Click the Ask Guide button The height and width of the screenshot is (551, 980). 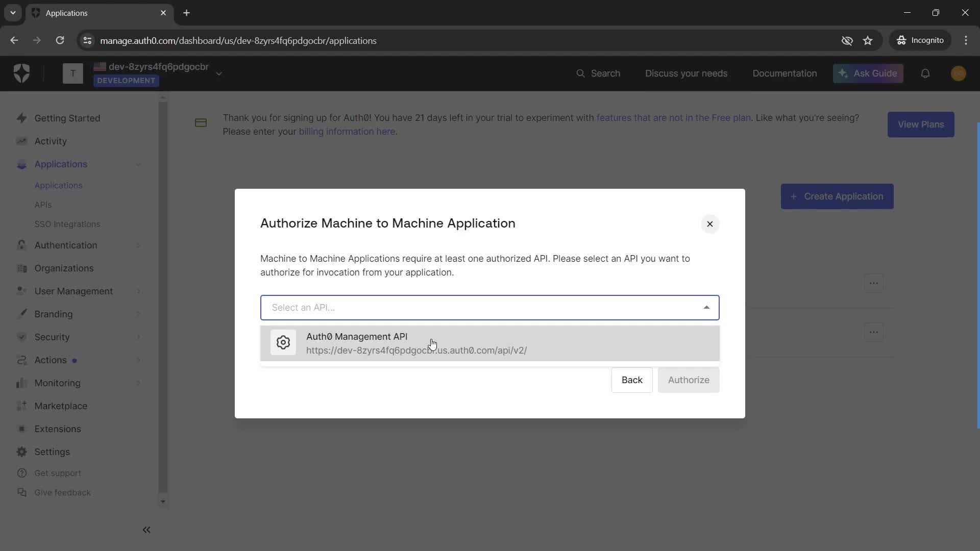tap(868, 73)
